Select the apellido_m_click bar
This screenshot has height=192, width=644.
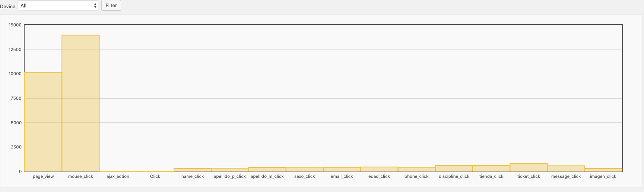click(x=267, y=170)
